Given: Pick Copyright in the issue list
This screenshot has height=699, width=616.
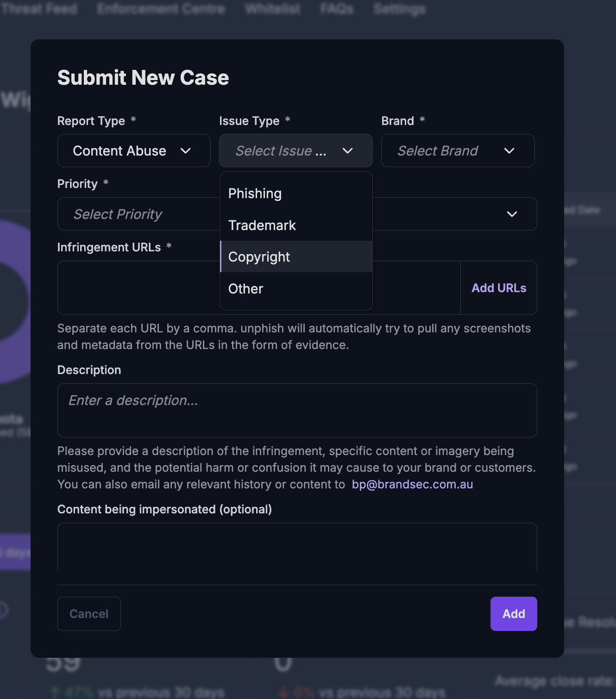Looking at the screenshot, I should pyautogui.click(x=259, y=257).
